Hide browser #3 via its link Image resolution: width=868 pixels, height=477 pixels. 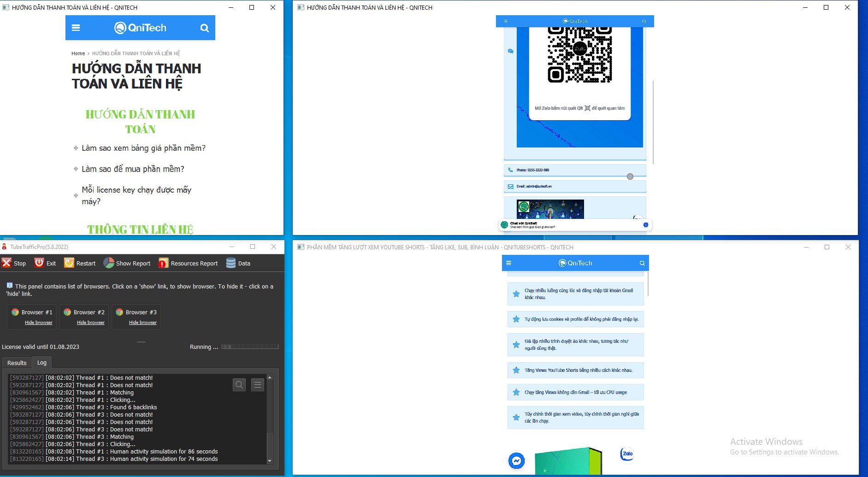(143, 323)
